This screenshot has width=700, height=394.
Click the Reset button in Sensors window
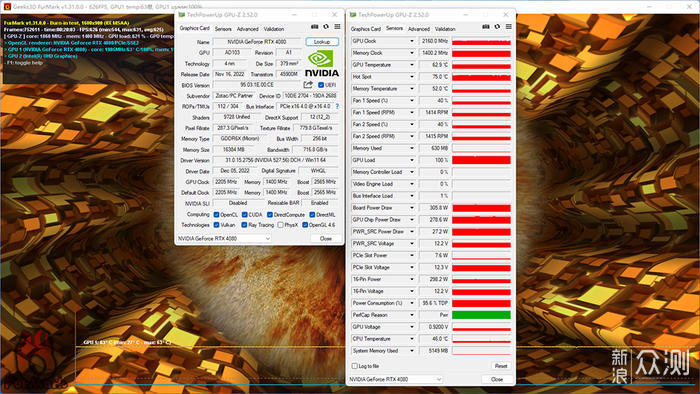[501, 366]
